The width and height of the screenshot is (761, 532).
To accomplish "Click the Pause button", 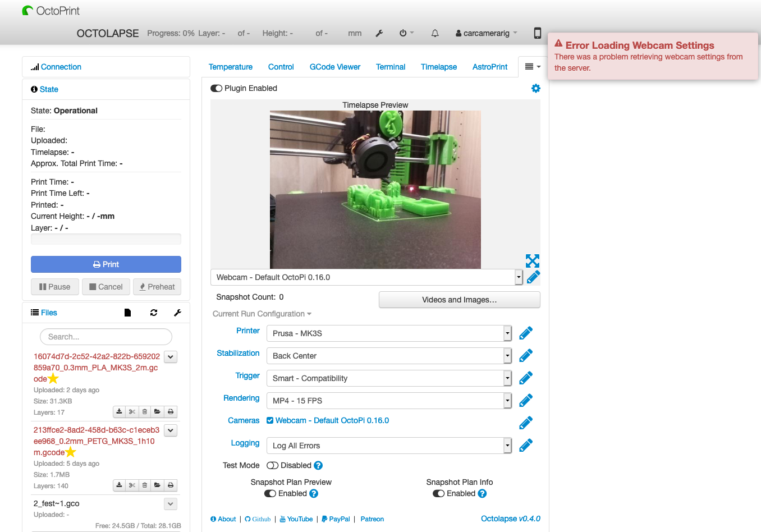I will (x=55, y=287).
